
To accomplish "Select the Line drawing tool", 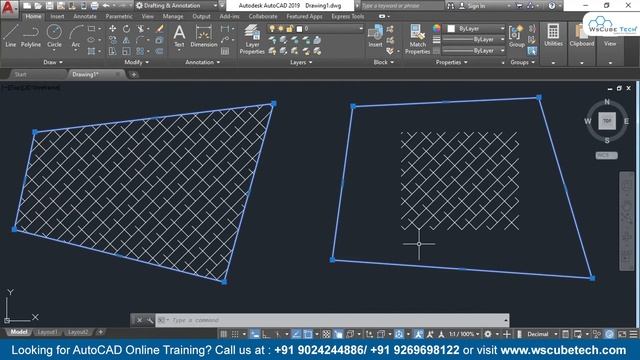I will 11,36.
